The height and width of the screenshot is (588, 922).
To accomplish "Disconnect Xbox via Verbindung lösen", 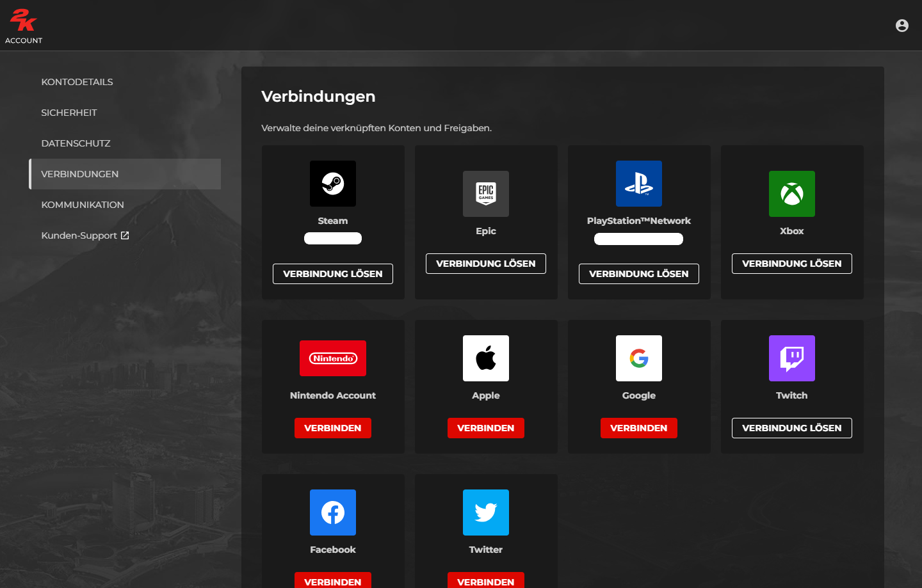I will point(792,264).
